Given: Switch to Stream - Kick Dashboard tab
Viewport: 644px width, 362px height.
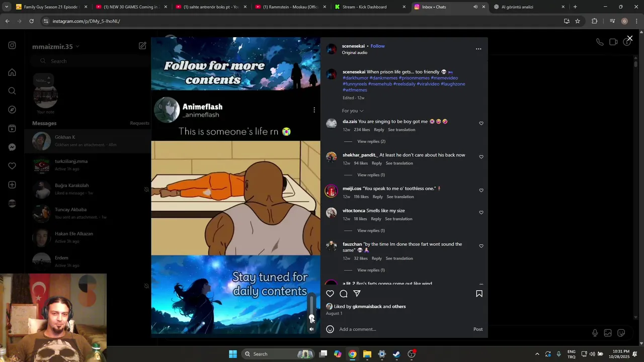Looking at the screenshot, I should pyautogui.click(x=371, y=7).
